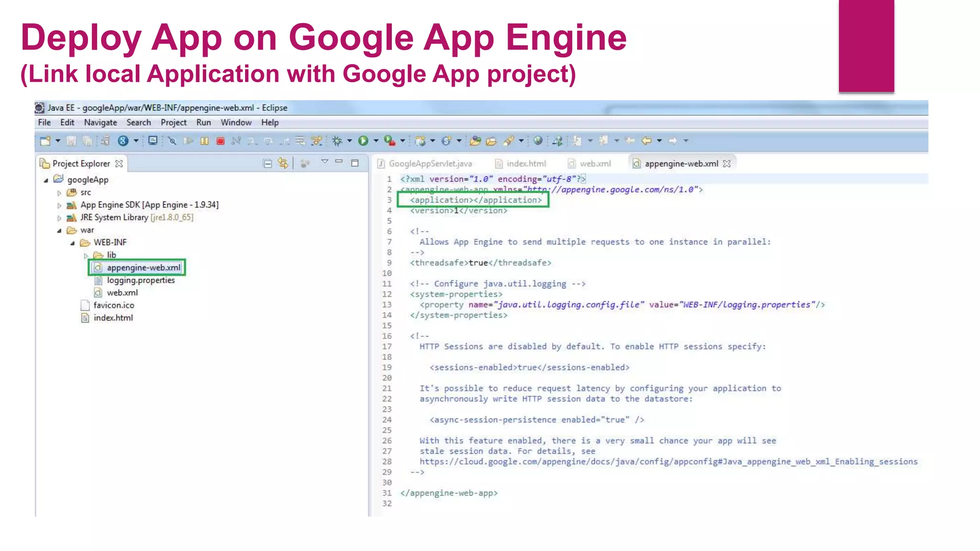Viewport: 980px width, 551px height.
Task: Open the Google plugin dropdown arrow
Action: click(136, 141)
